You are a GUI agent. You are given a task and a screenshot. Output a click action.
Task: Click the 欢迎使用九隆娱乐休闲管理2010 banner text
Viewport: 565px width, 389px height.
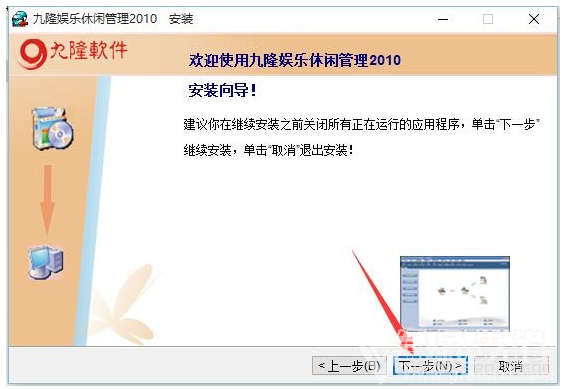click(x=295, y=60)
